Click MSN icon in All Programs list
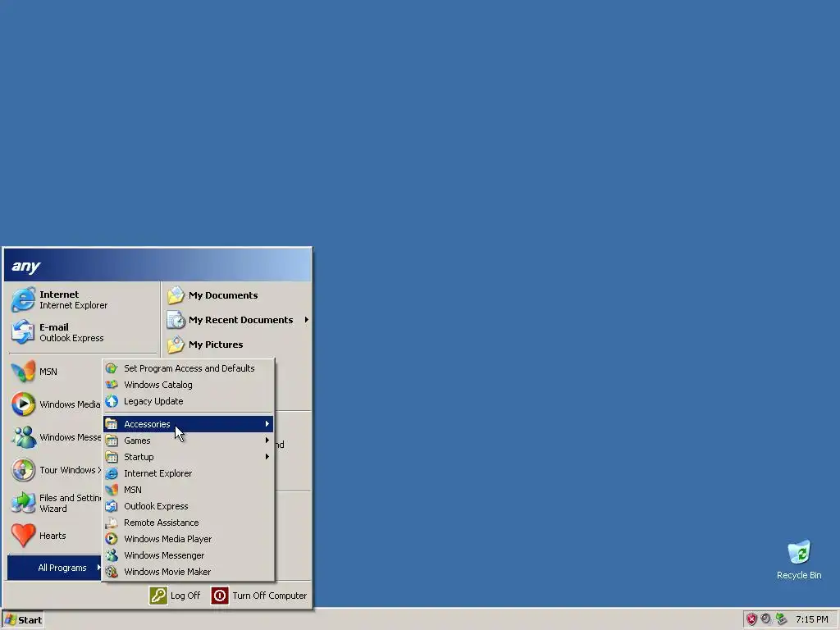This screenshot has height=630, width=840. click(x=112, y=490)
